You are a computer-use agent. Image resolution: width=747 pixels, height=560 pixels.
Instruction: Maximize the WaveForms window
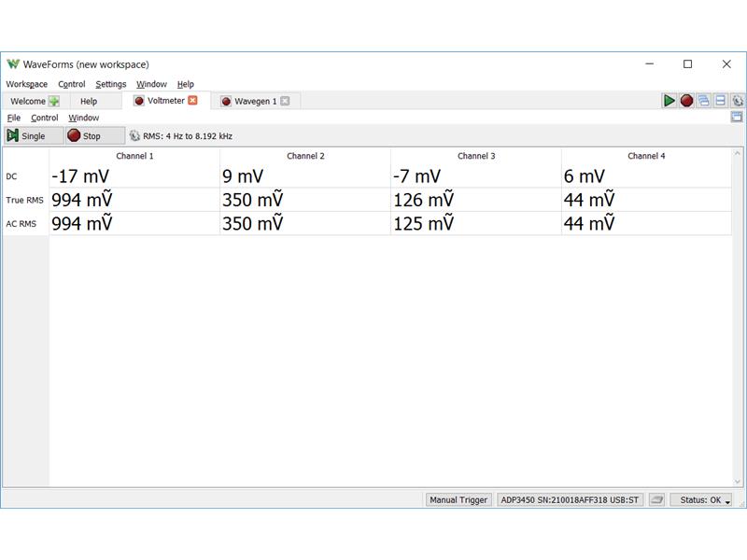(x=687, y=63)
